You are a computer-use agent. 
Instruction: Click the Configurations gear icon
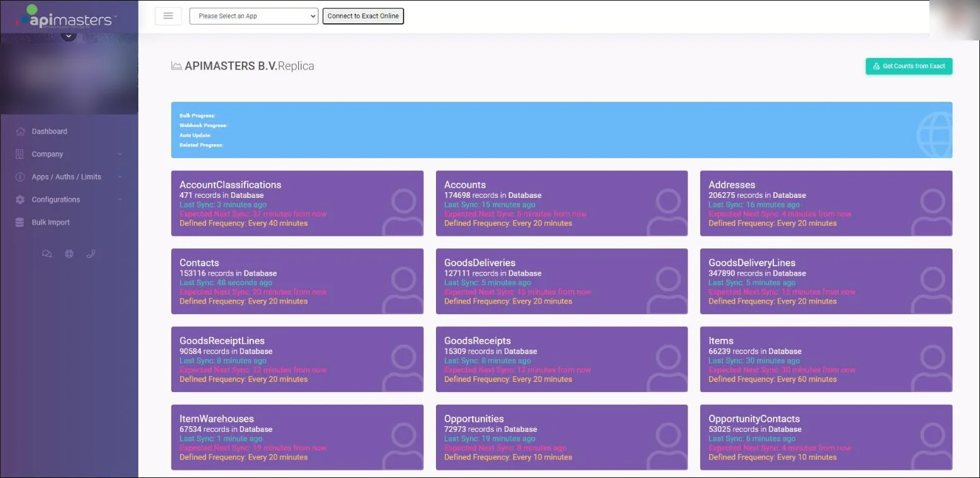(x=20, y=200)
